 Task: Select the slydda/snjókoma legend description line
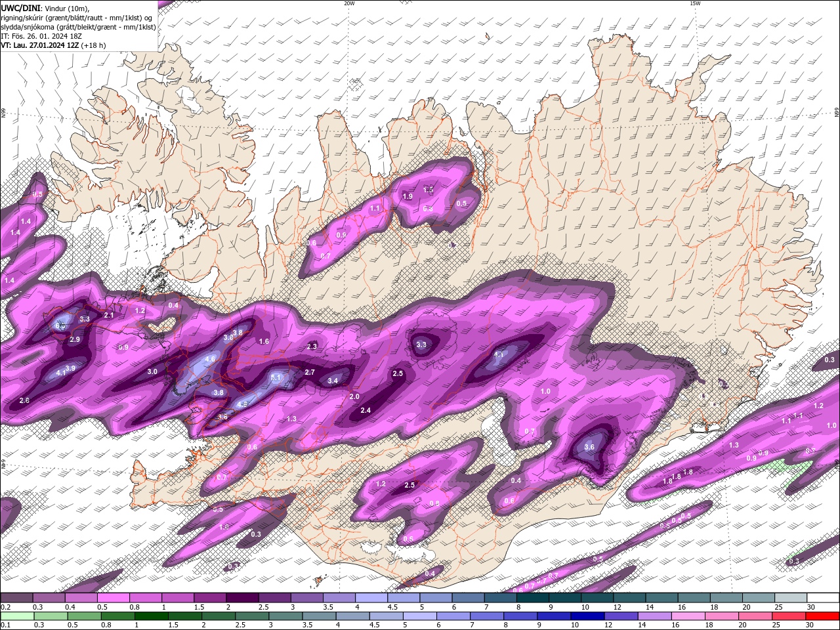(x=78, y=27)
